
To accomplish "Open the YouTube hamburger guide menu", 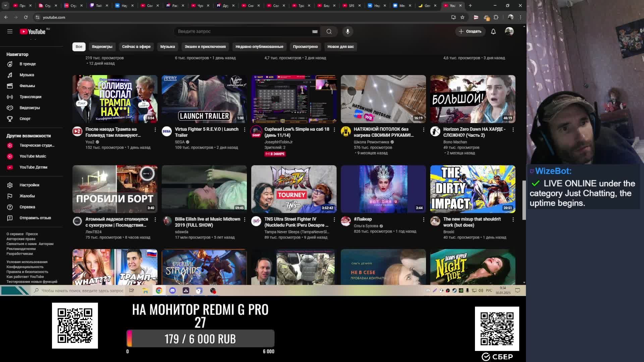I will (x=10, y=31).
